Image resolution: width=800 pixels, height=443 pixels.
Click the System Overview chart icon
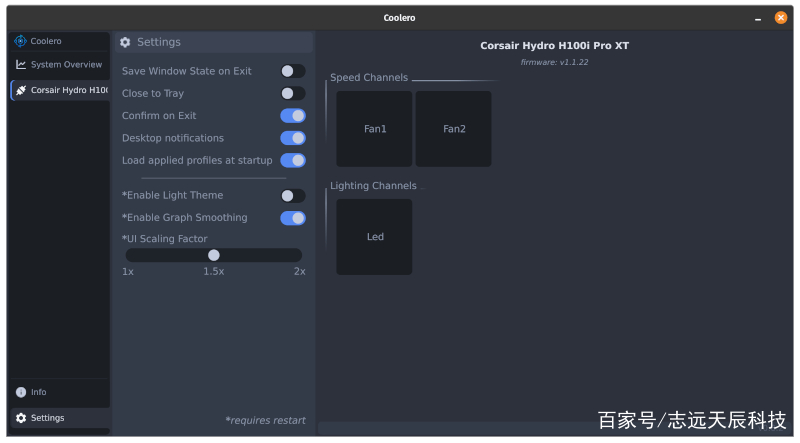pyautogui.click(x=21, y=64)
